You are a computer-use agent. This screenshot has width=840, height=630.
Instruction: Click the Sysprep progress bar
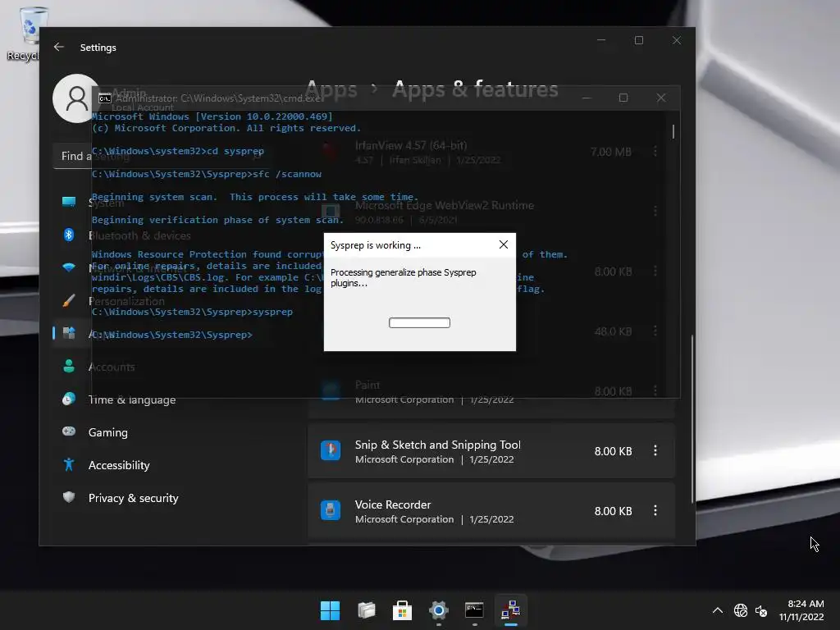tap(419, 322)
